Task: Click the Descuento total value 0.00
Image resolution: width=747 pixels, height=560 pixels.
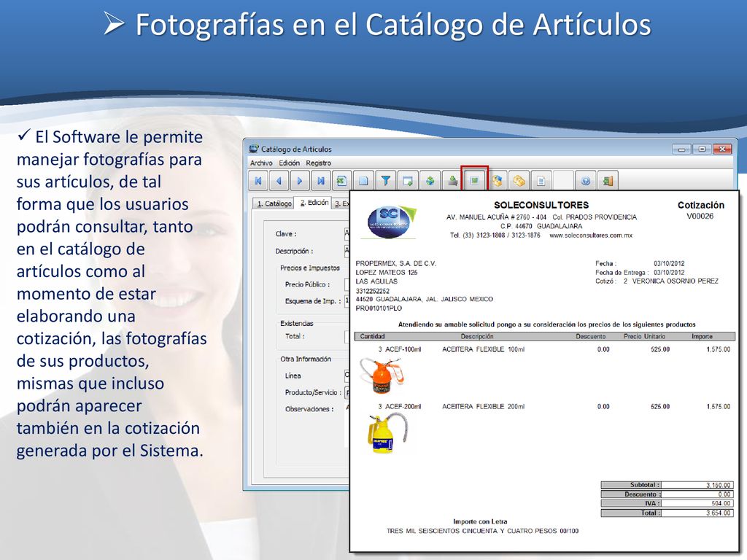Action: (724, 494)
